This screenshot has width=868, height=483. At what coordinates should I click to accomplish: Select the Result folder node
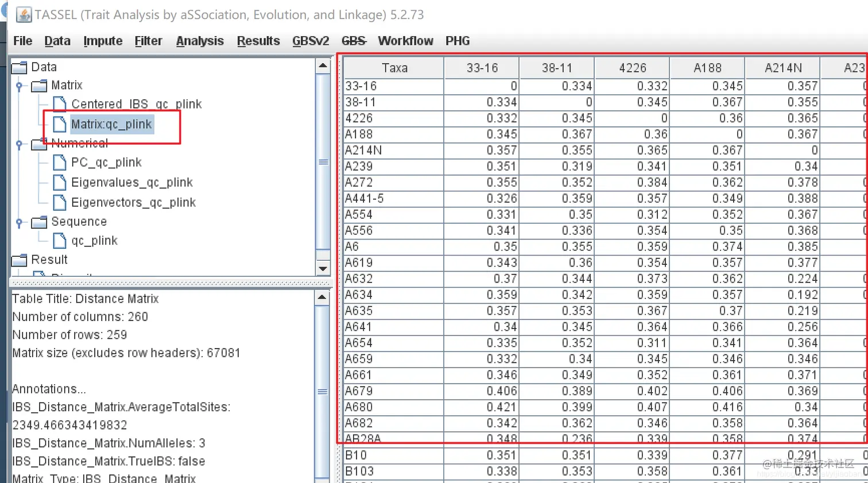[x=49, y=260]
